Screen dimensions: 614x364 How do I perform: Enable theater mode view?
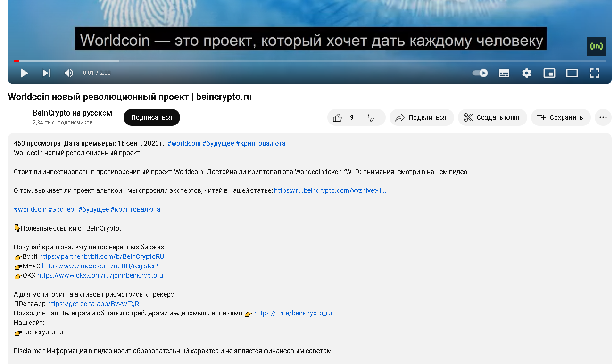coord(572,73)
